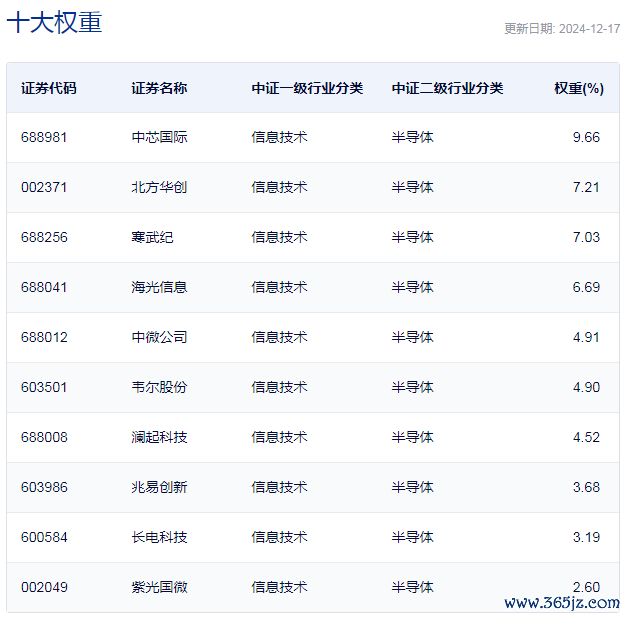Select security code 002049

[x=44, y=587]
